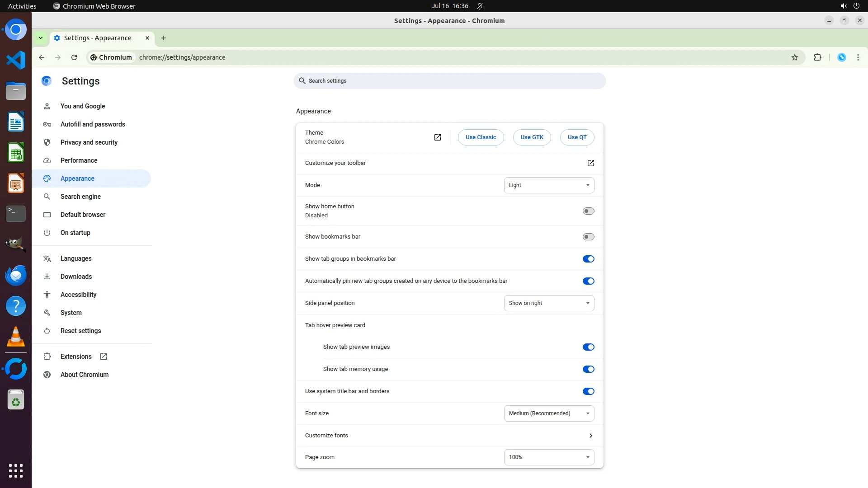Open the Search engine settings section
Viewport: 868px width, 488px height.
80,197
